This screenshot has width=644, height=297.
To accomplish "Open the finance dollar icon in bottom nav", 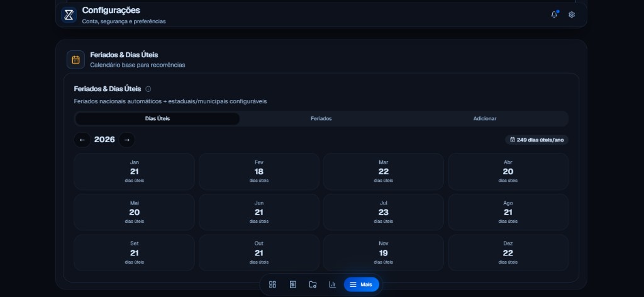I will [292, 284].
